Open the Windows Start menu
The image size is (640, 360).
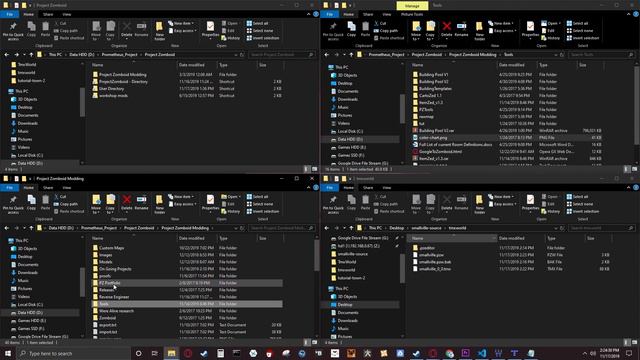click(x=8, y=353)
